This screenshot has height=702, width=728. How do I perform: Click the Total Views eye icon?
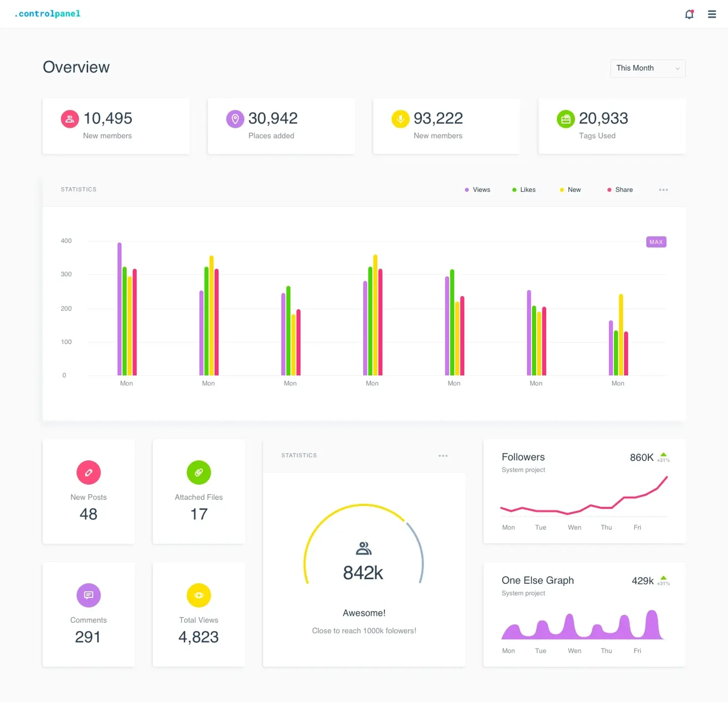point(199,595)
